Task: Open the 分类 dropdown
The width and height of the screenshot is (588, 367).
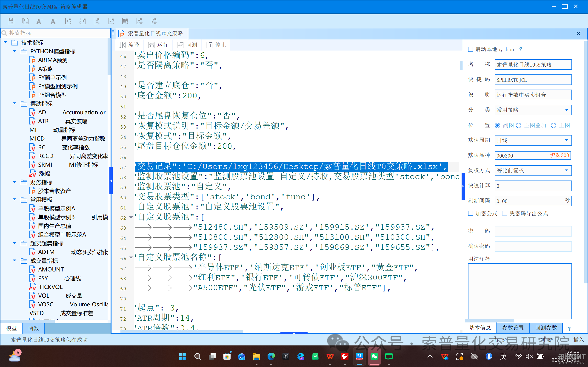Action: (x=566, y=110)
